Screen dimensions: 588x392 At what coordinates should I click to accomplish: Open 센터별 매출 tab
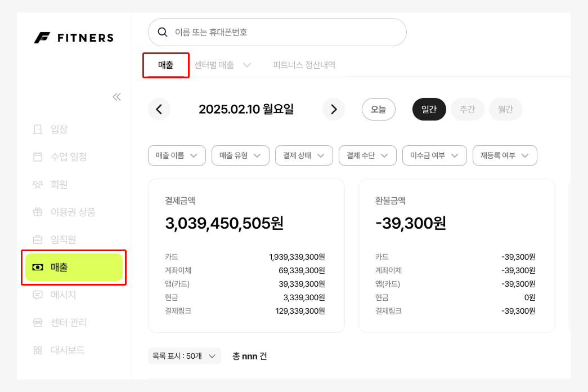[x=222, y=65]
